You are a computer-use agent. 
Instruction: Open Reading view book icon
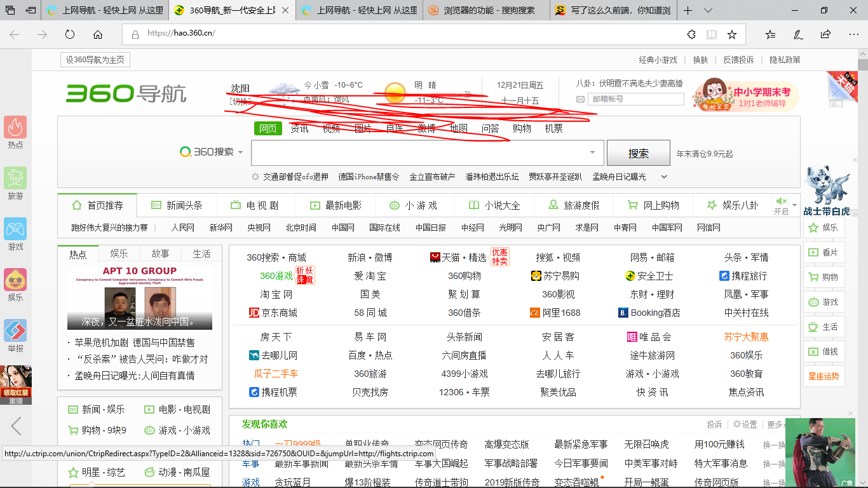[x=712, y=34]
